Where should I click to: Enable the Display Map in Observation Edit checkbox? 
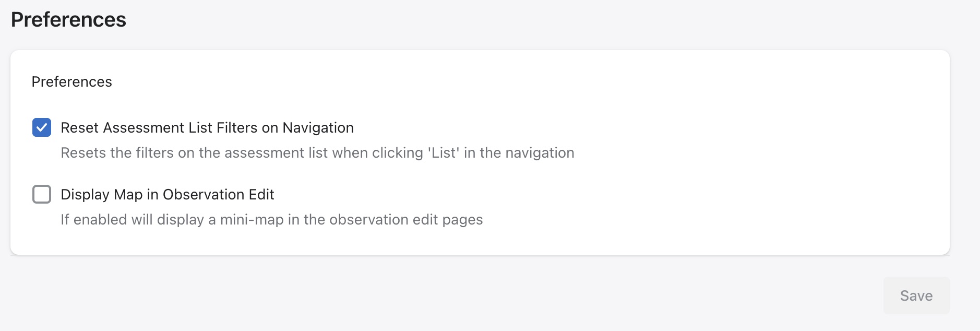tap(42, 194)
